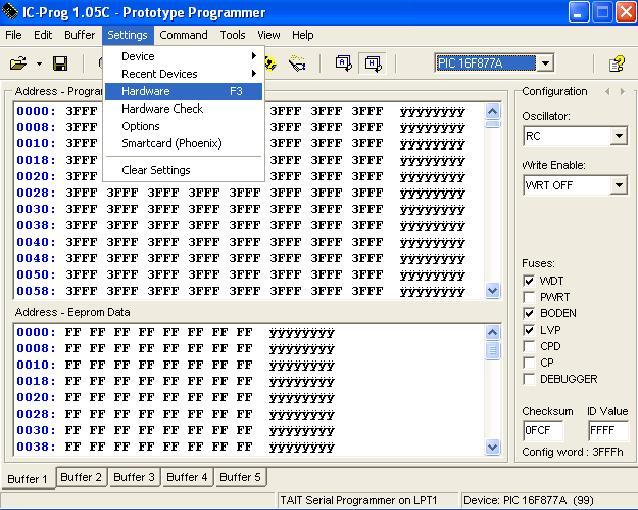Switch to Buffer 2 tab
The height and width of the screenshot is (510, 638).
click(81, 477)
